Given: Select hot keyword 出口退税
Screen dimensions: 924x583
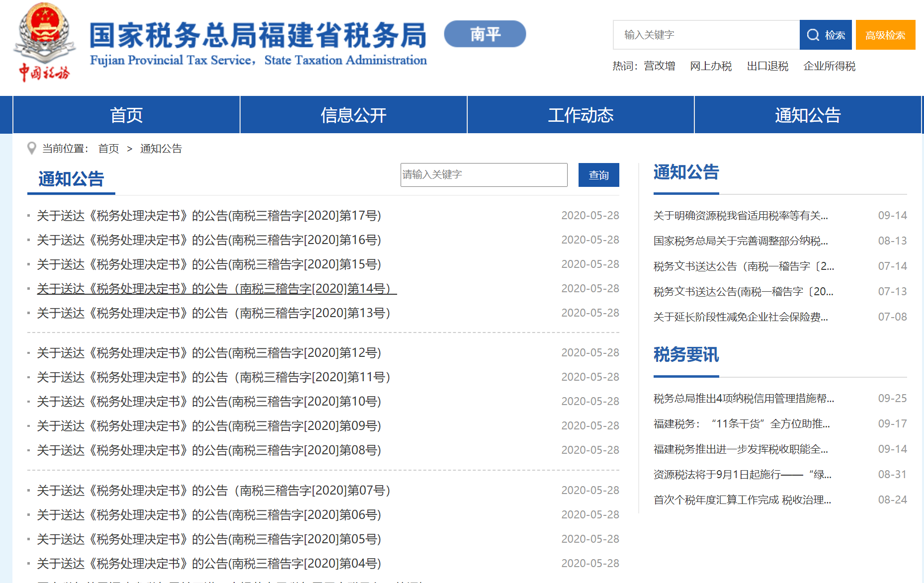Looking at the screenshot, I should point(767,66).
